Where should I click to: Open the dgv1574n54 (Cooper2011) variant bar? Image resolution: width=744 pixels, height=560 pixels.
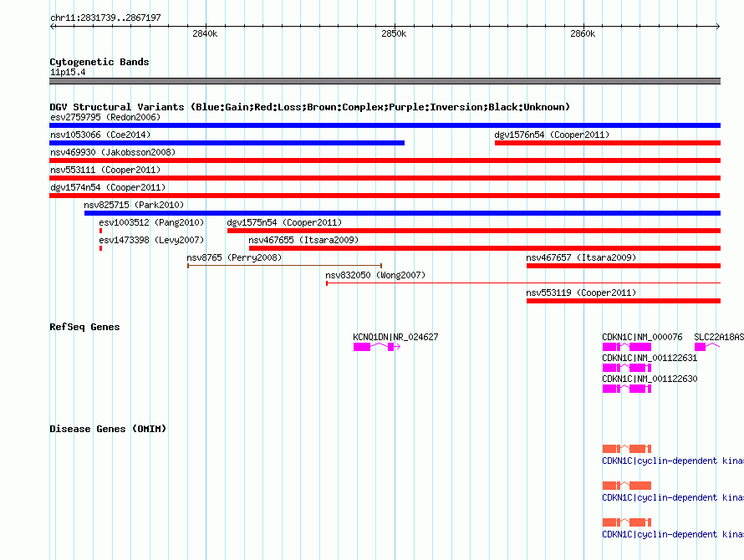point(385,196)
